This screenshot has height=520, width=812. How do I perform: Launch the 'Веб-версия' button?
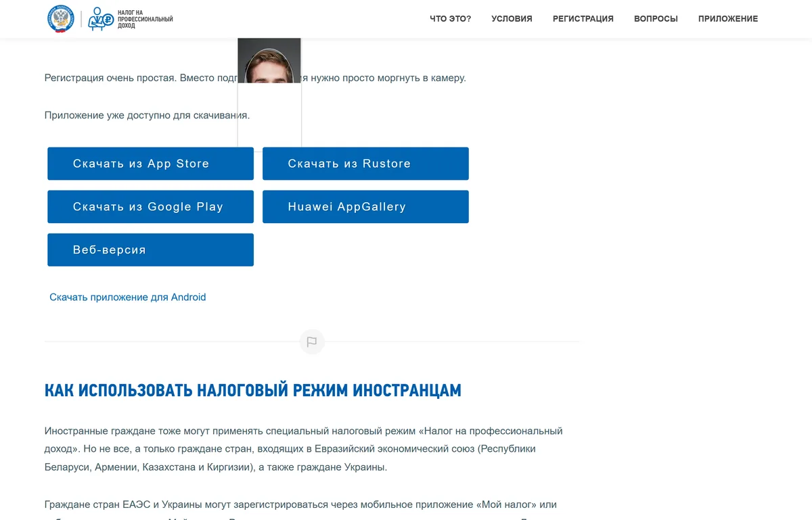pos(150,250)
